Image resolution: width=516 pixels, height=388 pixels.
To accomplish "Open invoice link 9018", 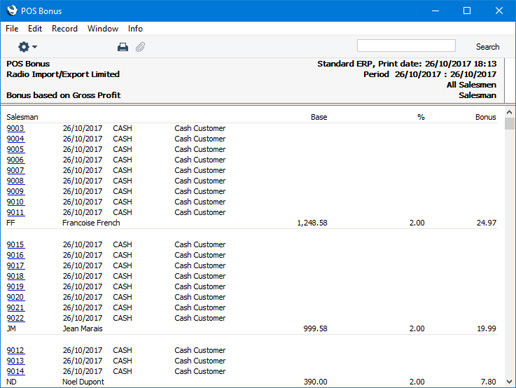I will (15, 276).
